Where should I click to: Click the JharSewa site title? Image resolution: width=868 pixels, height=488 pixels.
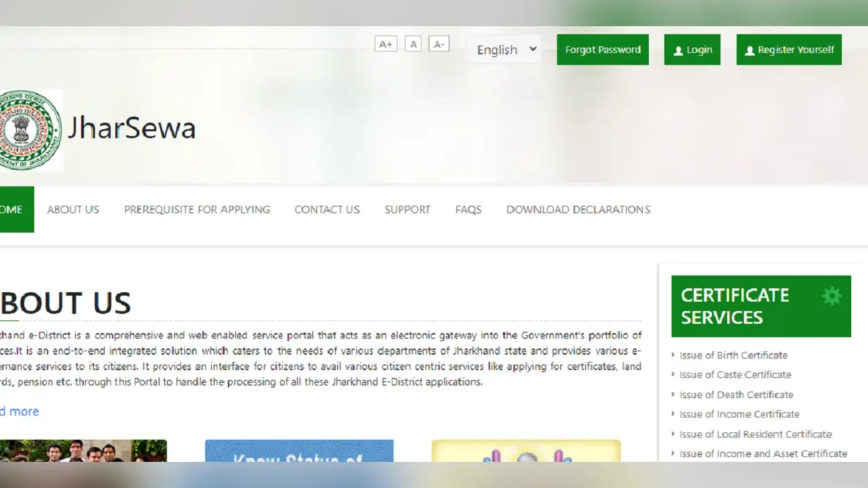(131, 128)
